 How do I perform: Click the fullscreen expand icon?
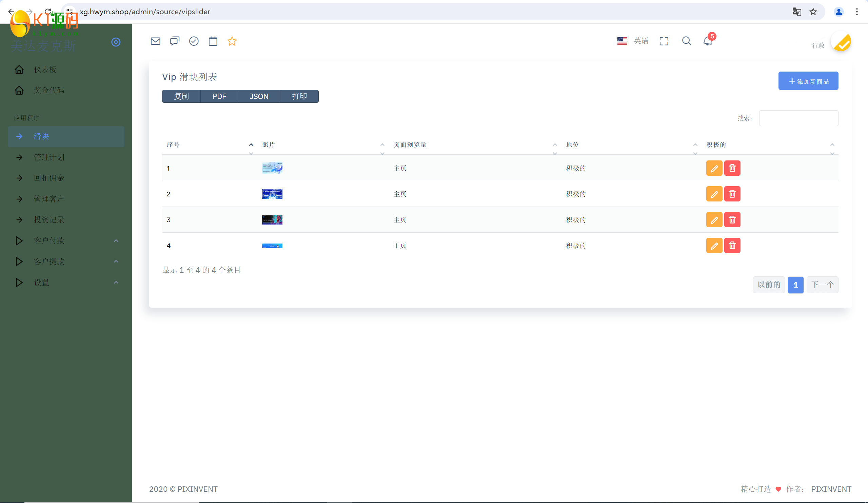(x=664, y=41)
